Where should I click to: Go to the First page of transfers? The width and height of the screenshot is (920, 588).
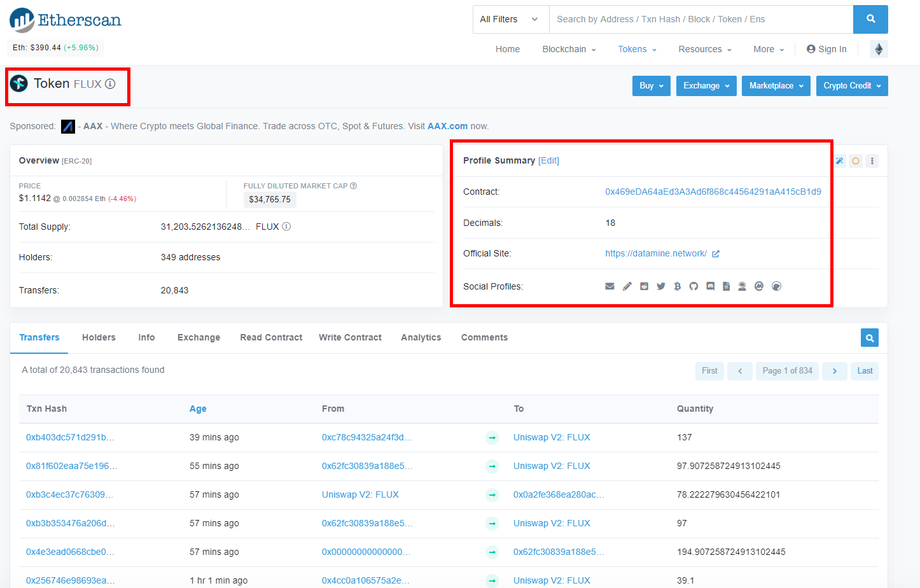click(709, 371)
